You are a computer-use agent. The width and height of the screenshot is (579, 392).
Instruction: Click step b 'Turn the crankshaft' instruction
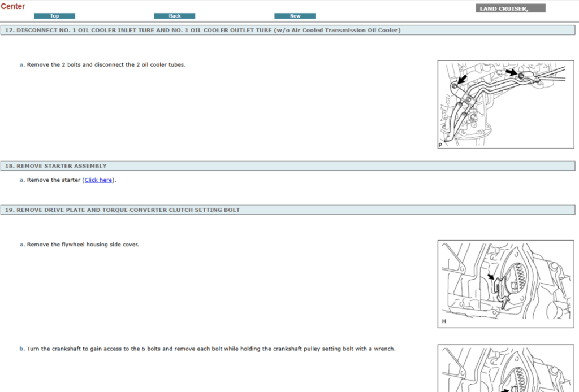point(211,349)
